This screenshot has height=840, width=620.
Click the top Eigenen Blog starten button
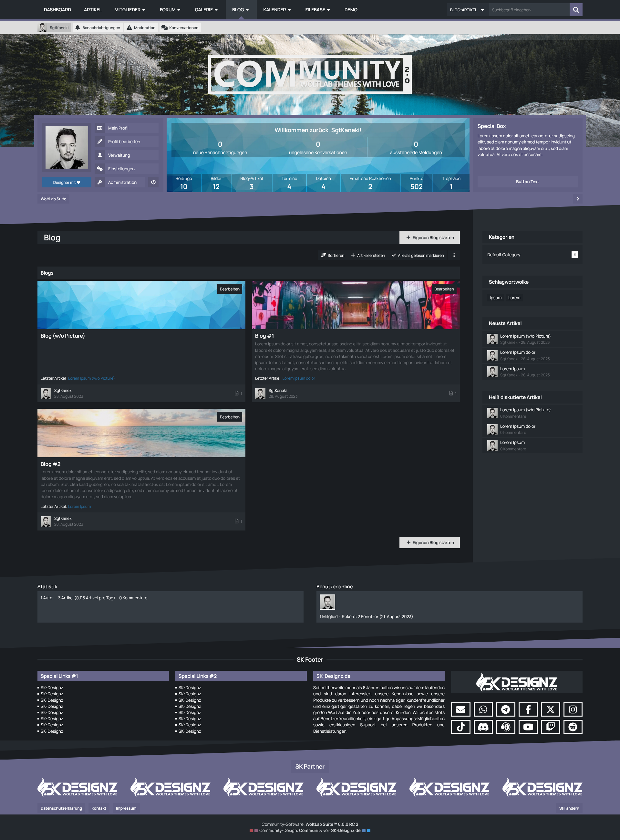[429, 237]
